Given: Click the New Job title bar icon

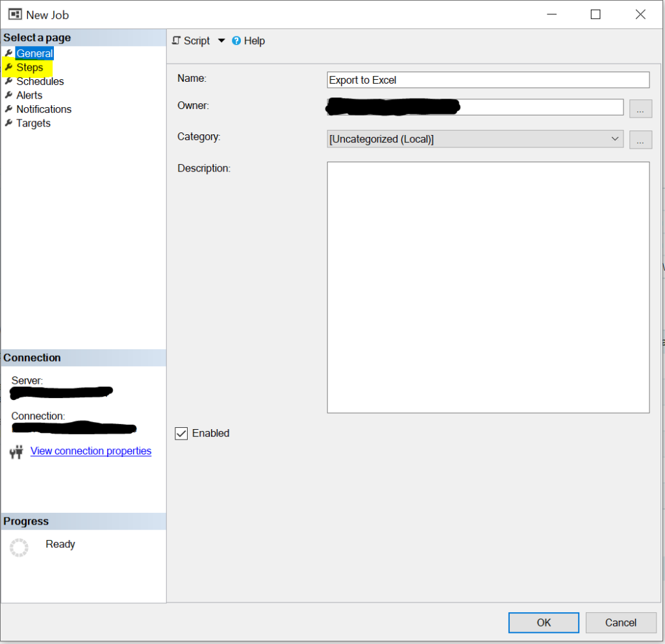Looking at the screenshot, I should coord(14,14).
